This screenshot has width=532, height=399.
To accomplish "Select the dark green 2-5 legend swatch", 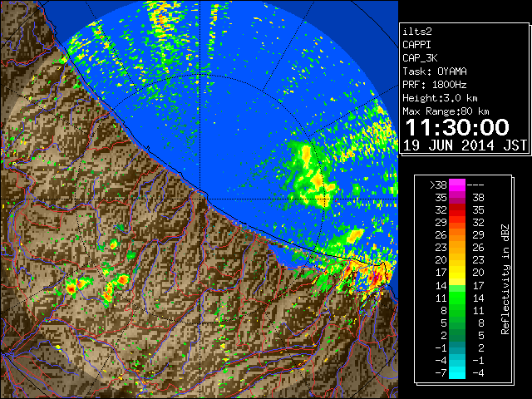I will (x=457, y=336).
